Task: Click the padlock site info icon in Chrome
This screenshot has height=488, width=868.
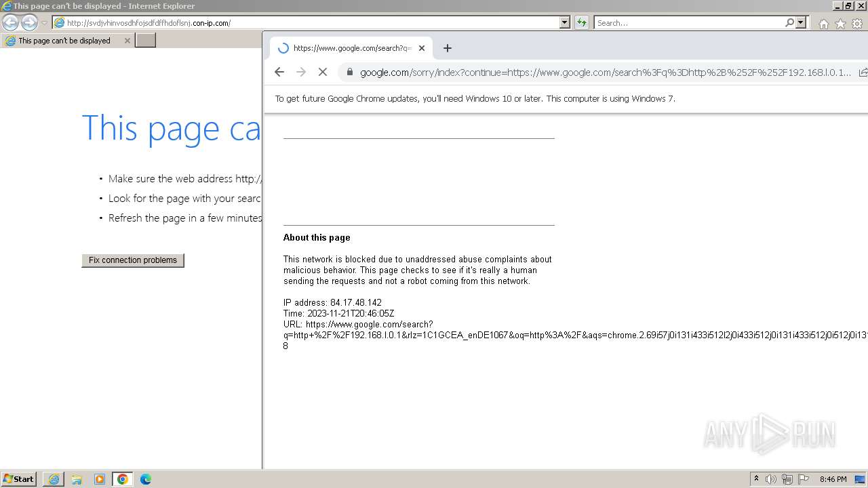Action: (x=349, y=72)
